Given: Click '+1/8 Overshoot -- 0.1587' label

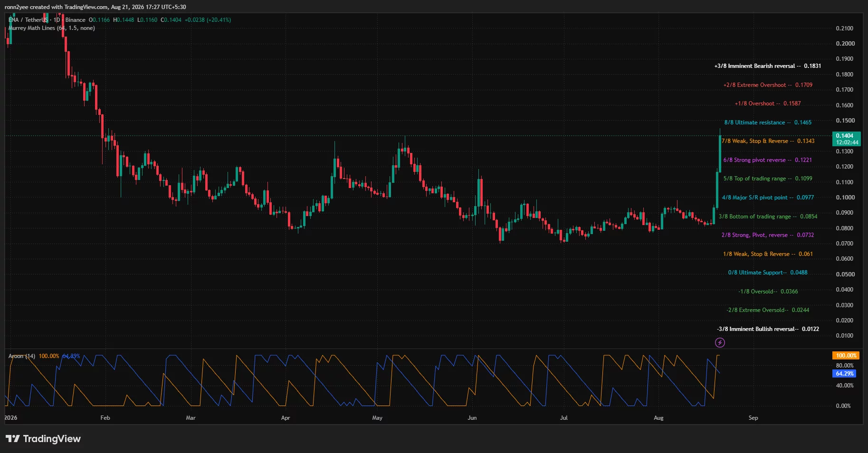Looking at the screenshot, I should coord(768,104).
